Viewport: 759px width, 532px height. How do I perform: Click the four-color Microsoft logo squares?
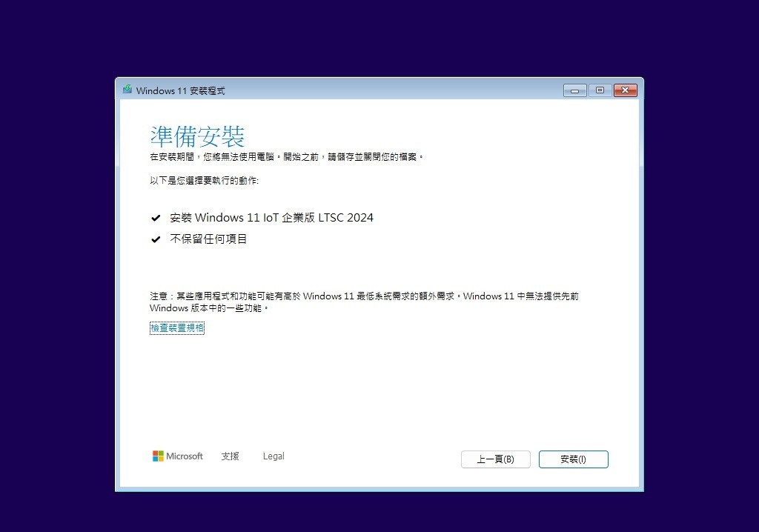[158, 456]
